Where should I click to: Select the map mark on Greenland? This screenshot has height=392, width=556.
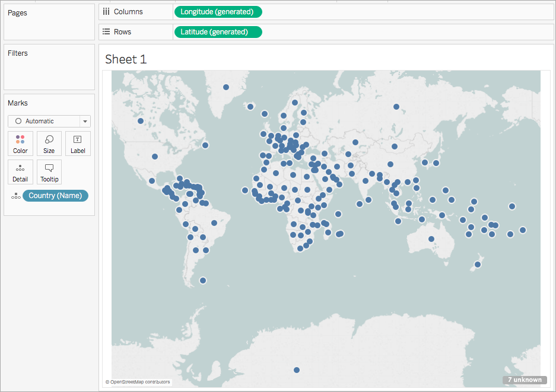[x=226, y=87]
